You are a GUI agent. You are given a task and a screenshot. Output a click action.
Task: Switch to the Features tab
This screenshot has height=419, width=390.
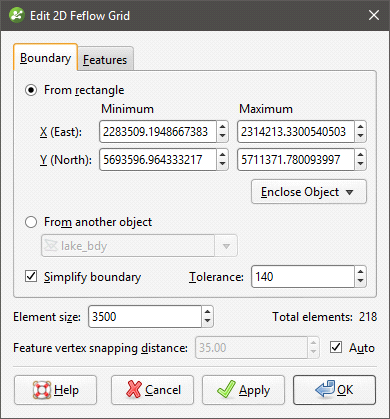coord(105,59)
